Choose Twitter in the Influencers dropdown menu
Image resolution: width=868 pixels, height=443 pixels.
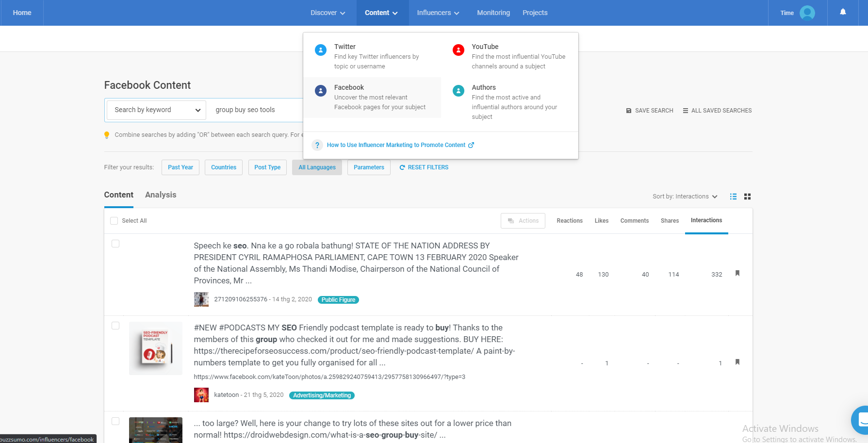click(372, 56)
